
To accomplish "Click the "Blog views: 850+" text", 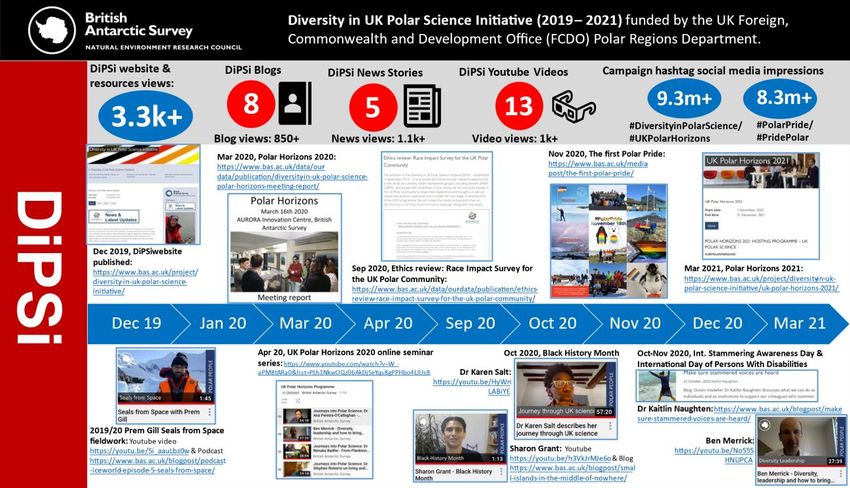I will [256, 139].
